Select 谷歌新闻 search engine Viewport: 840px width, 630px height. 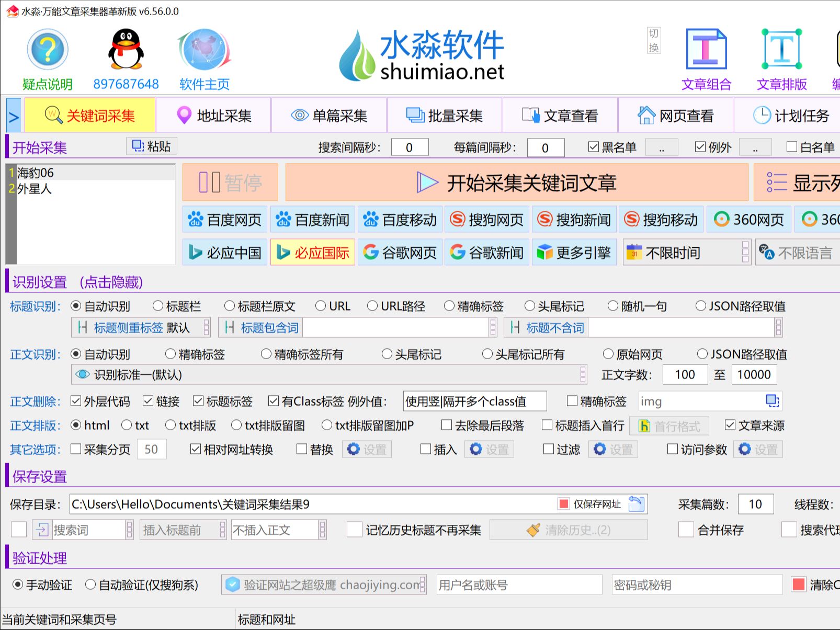click(x=487, y=253)
